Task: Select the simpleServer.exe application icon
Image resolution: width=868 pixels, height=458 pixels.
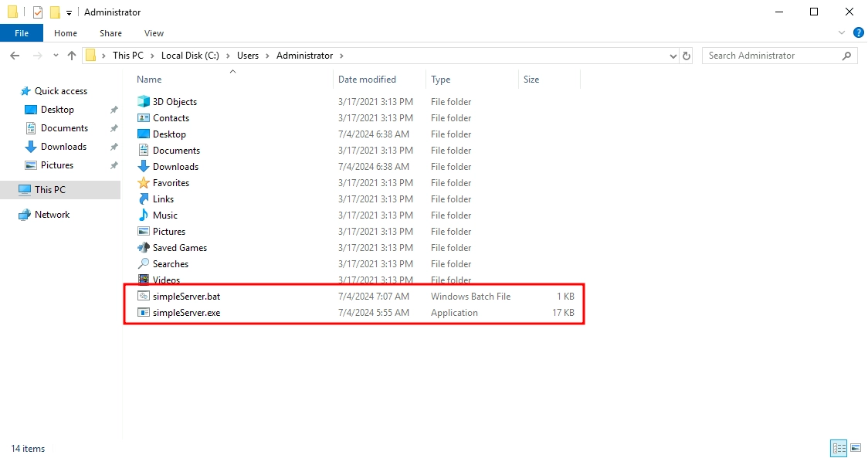Action: point(144,313)
